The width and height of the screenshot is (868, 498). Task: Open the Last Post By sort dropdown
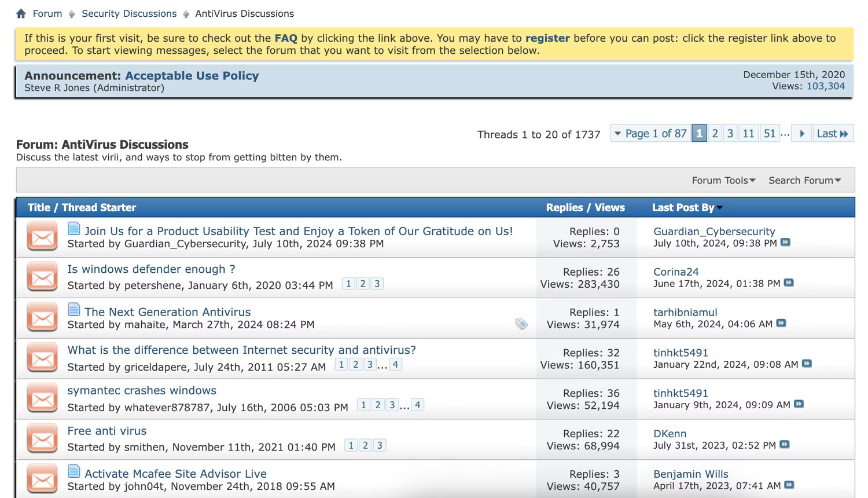click(686, 207)
